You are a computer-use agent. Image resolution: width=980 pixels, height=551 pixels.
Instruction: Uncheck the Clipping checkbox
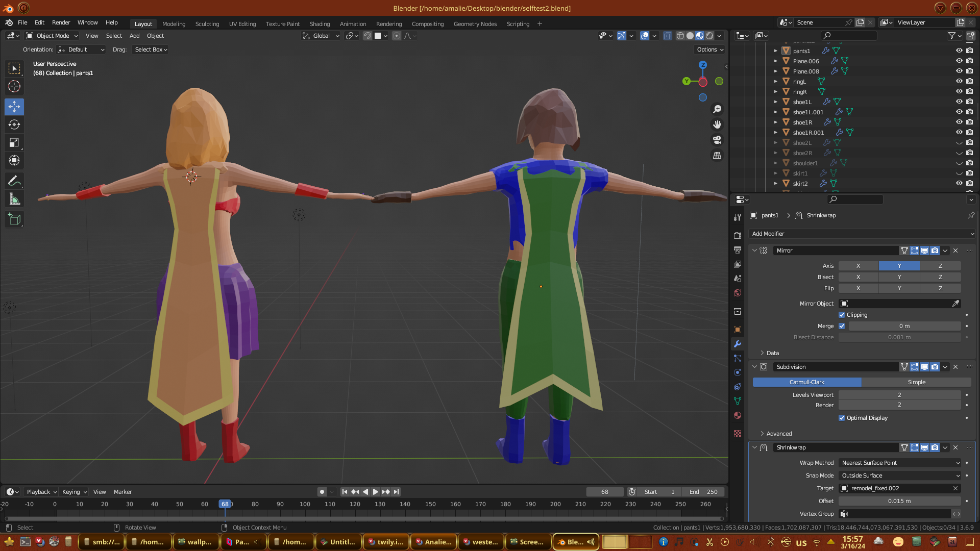pos(842,315)
